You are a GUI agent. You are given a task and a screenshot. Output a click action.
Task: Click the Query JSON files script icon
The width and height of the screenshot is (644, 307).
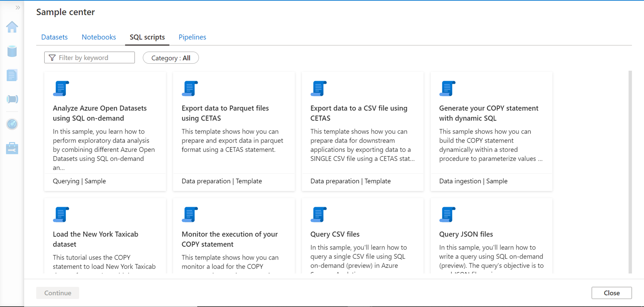pos(447,215)
